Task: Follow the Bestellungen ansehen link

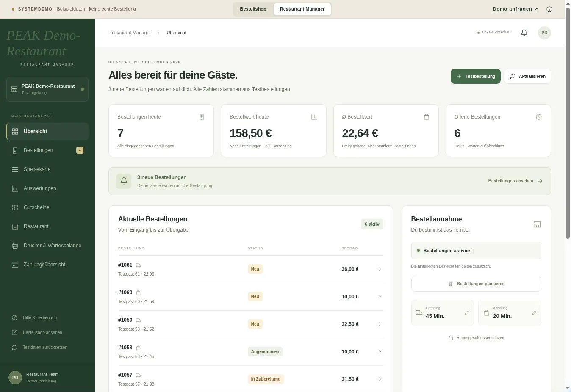Action: [x=515, y=181]
